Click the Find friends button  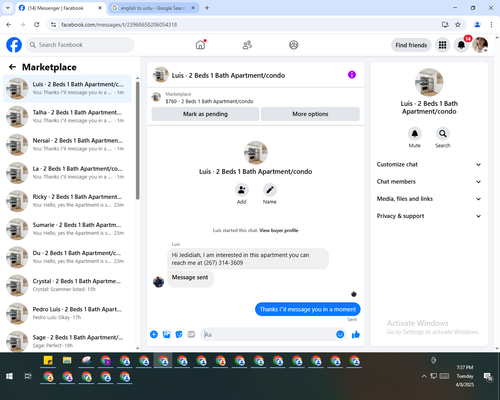[x=411, y=45]
